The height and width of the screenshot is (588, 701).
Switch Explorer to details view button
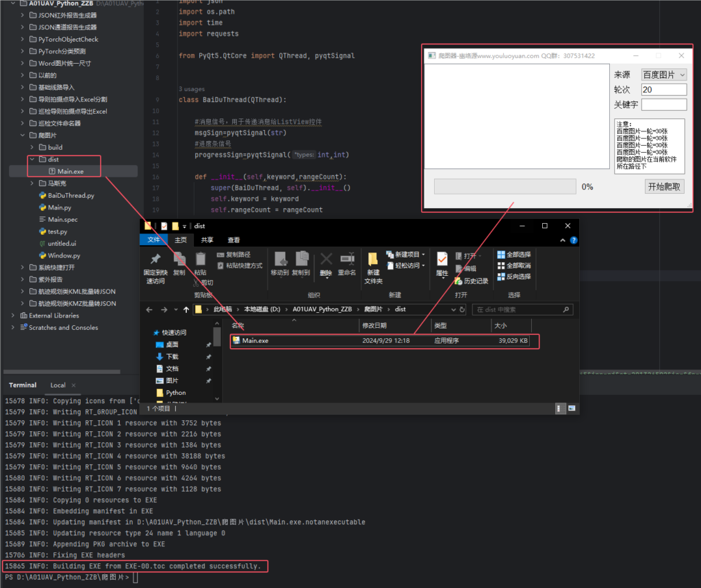(x=560, y=408)
